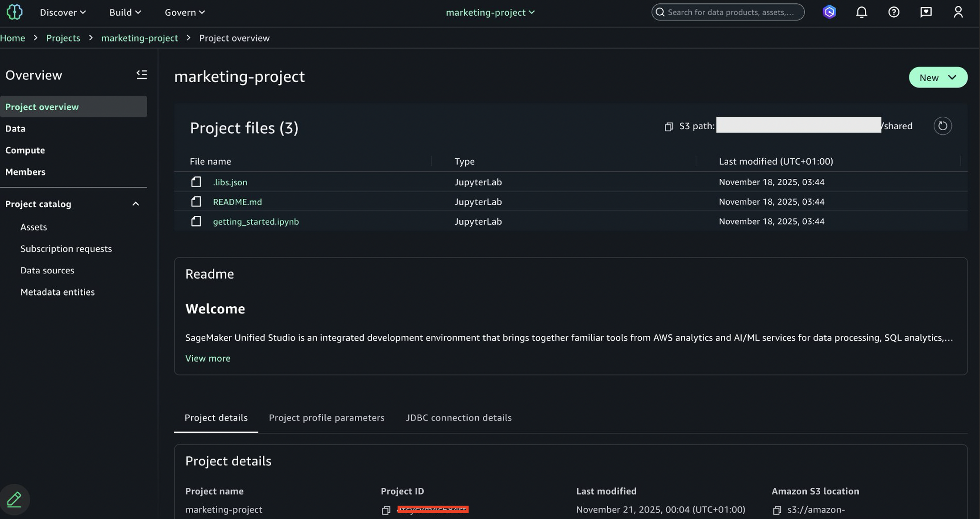980x519 pixels.
Task: Click the feedback chat icon
Action: tap(926, 12)
